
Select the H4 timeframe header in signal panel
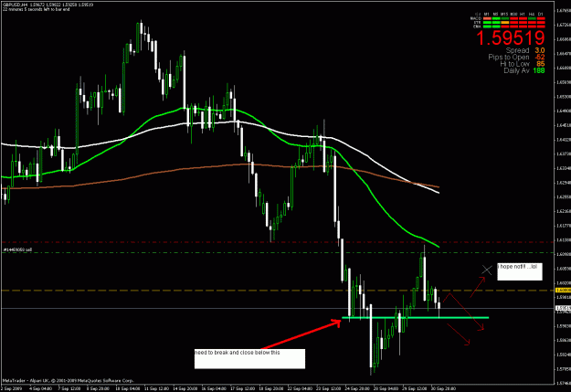point(532,15)
